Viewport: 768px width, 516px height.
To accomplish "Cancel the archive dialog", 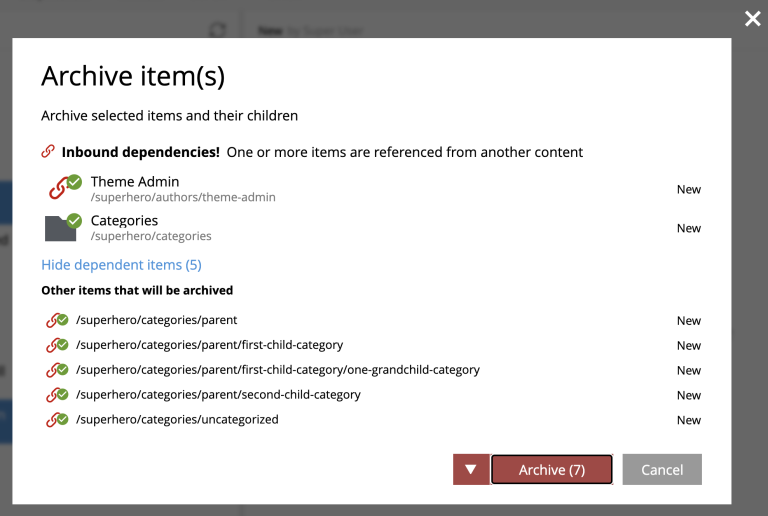I will click(661, 469).
